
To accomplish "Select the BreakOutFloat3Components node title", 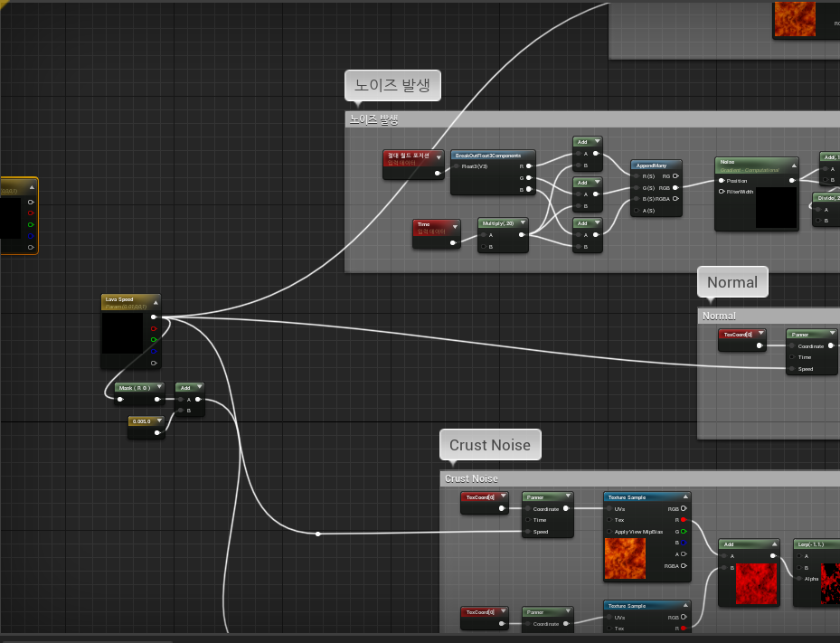I will [x=488, y=156].
